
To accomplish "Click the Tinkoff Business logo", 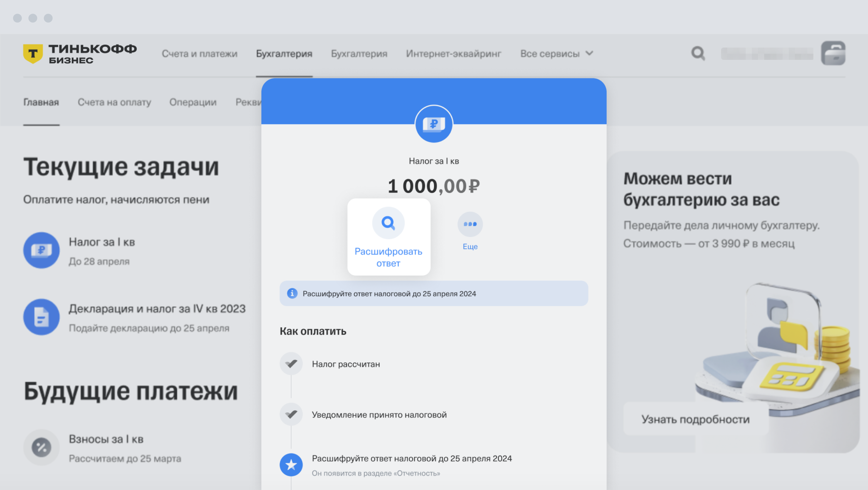I will tap(80, 54).
